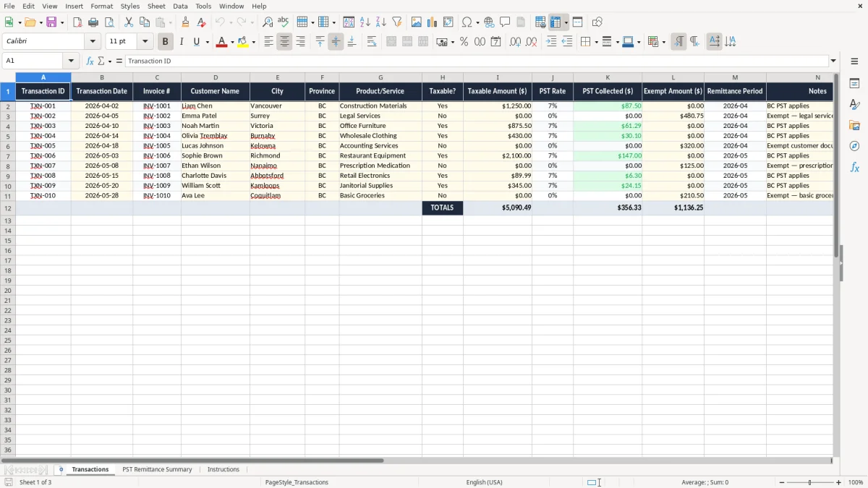Image resolution: width=868 pixels, height=488 pixels.
Task: Click the Export as PDF icon
Action: pyautogui.click(x=77, y=22)
